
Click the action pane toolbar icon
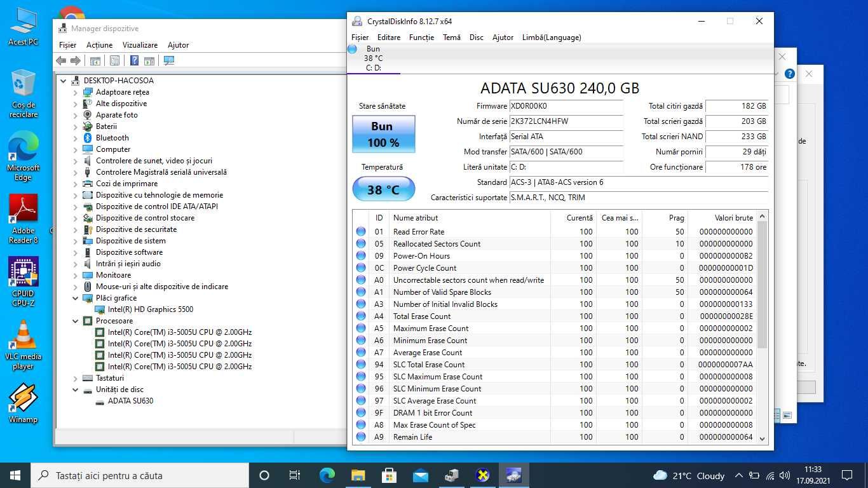tap(149, 60)
